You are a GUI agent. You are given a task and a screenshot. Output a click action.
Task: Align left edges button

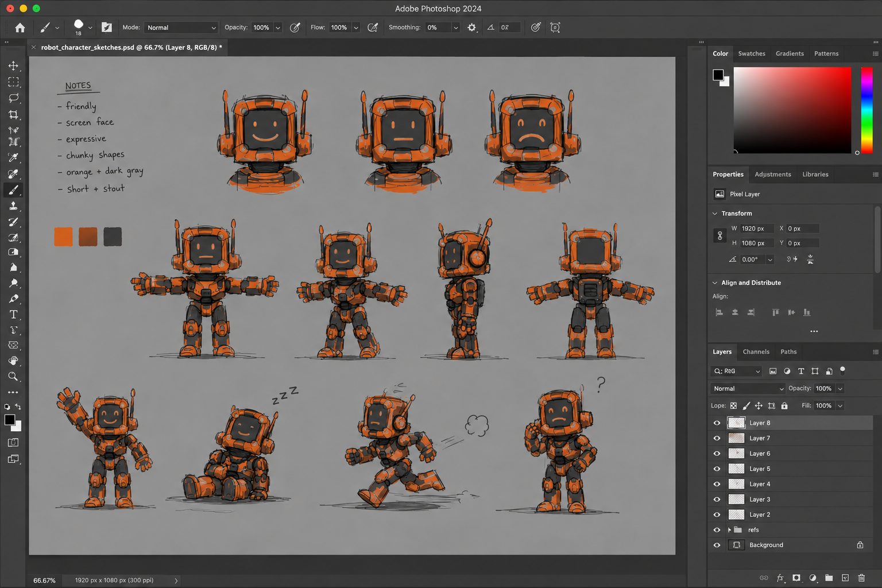719,312
